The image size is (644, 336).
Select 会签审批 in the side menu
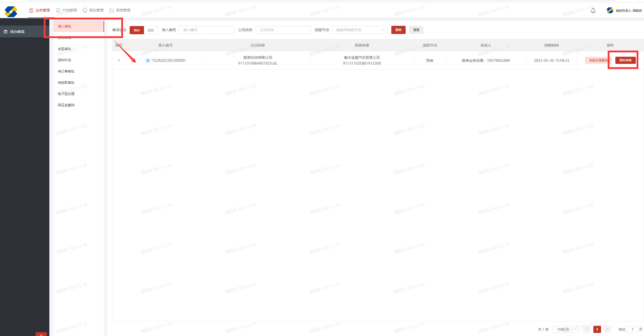click(64, 49)
